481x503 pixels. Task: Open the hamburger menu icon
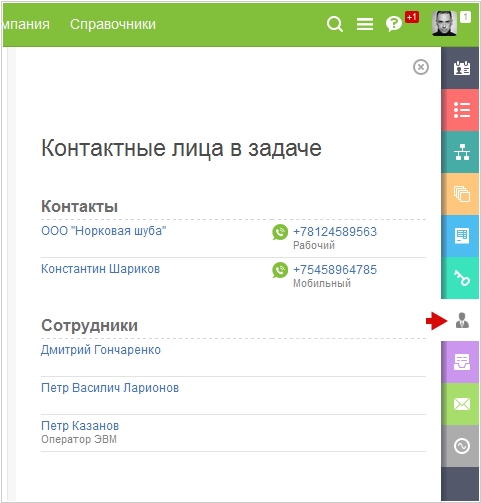[365, 24]
